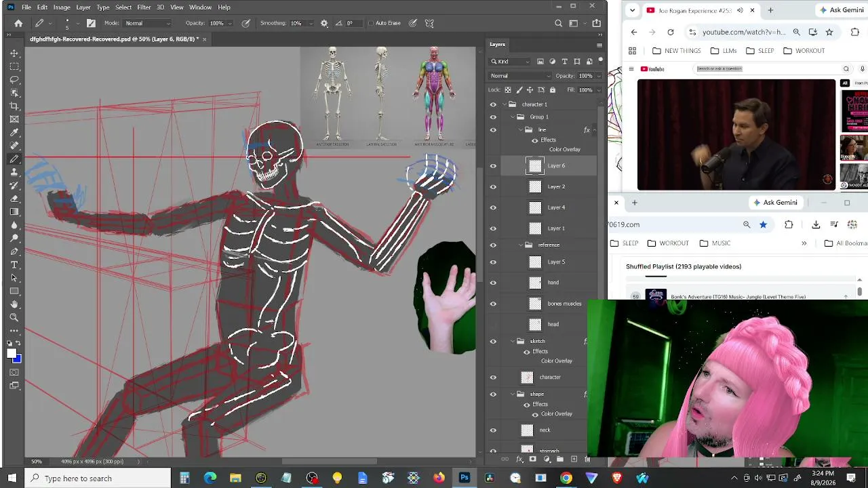Click the YouTube search field
The height and width of the screenshot is (488, 868).
(x=767, y=68)
